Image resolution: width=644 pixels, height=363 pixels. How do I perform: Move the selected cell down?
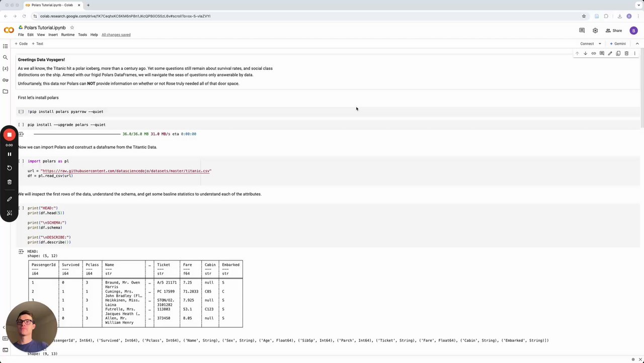(x=585, y=53)
